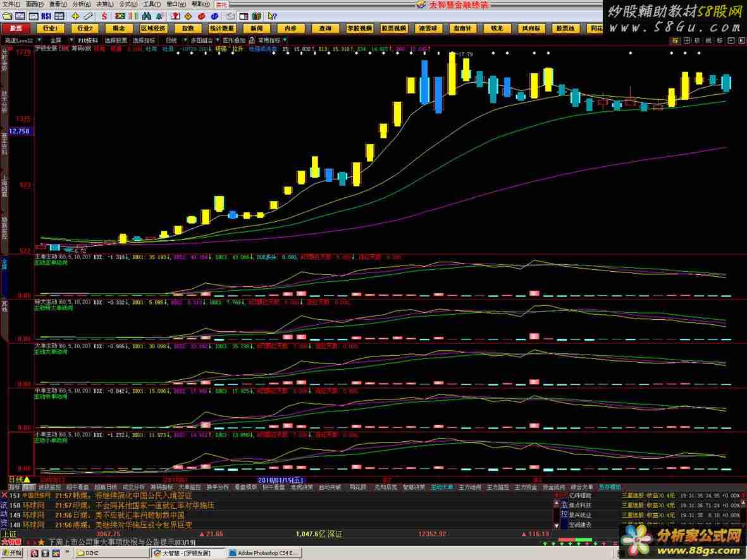
Task: Click the green tree toolbar icon
Action: [159, 16]
